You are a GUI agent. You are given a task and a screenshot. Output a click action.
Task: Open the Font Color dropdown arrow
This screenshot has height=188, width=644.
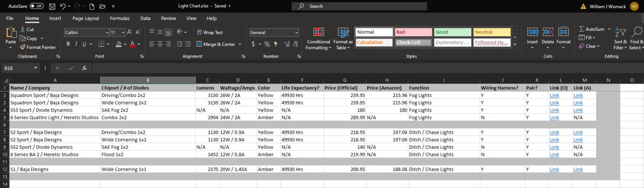(x=139, y=44)
